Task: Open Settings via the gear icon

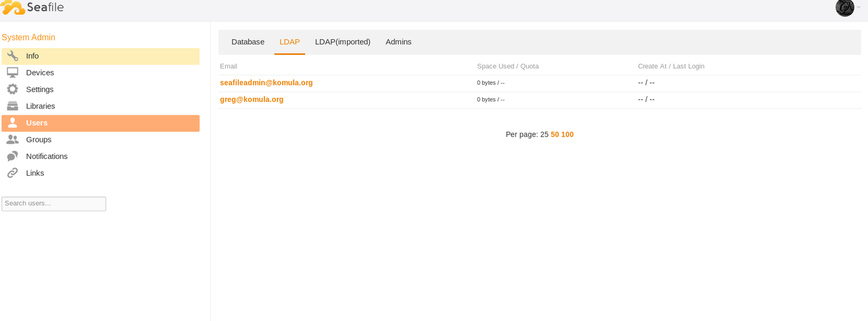Action: click(12, 90)
